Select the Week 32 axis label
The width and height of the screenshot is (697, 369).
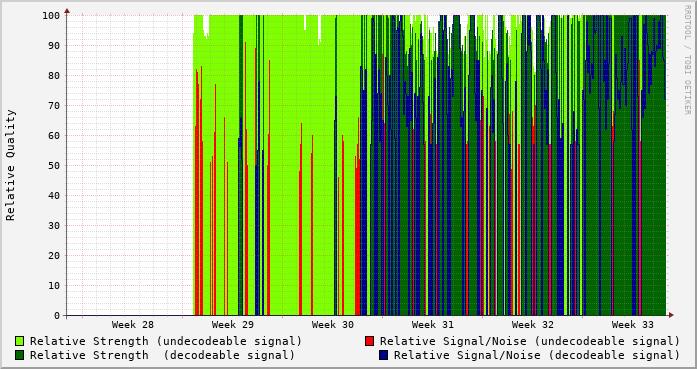coord(533,325)
